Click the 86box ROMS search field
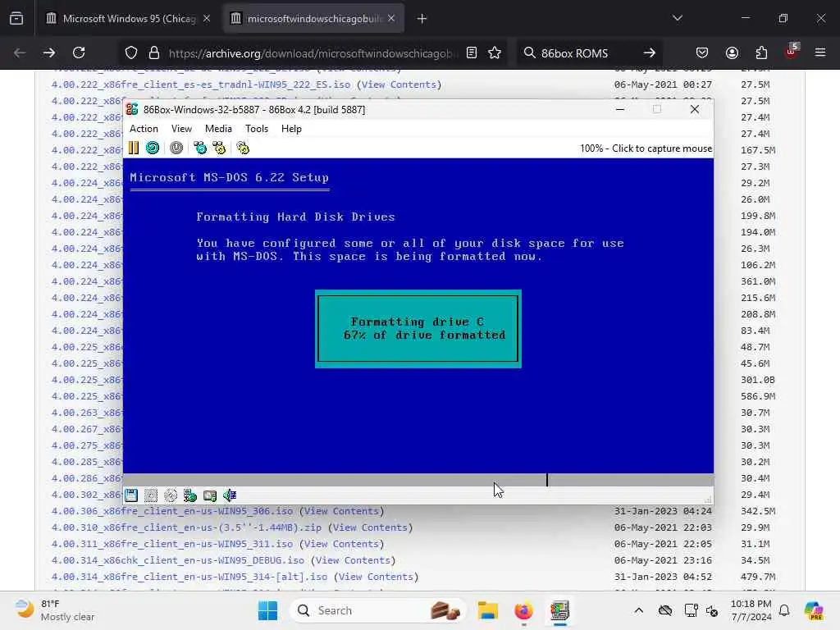Screen dimensions: 840x630 point(589,53)
